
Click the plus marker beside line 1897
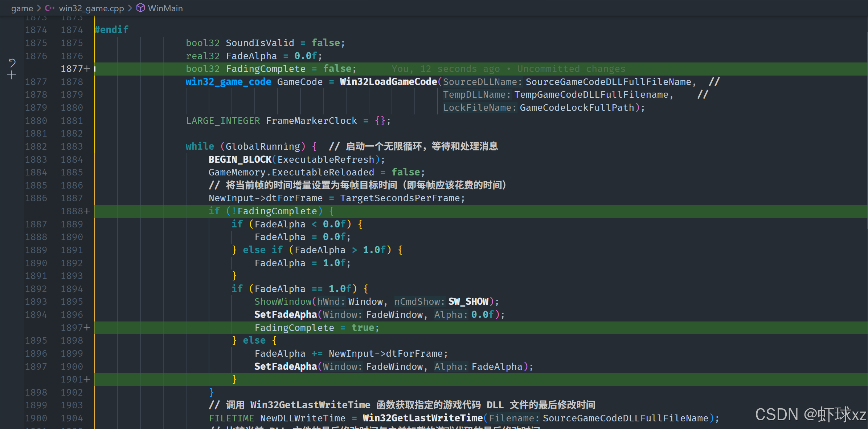(87, 328)
